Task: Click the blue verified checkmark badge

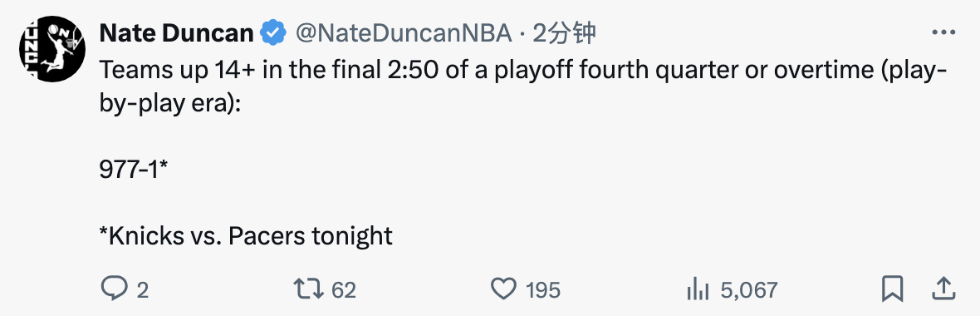Action: (x=273, y=32)
